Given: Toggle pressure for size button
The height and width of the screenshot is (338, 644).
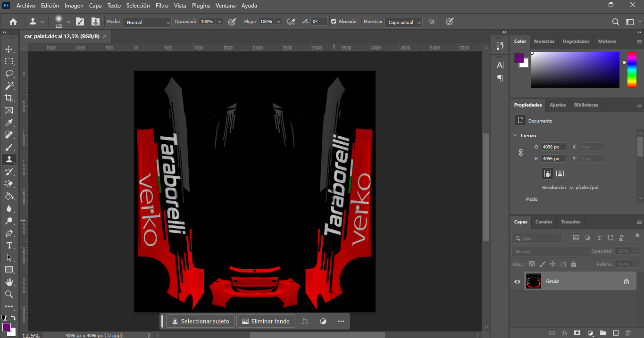Looking at the screenshot, I should pyautogui.click(x=450, y=22).
